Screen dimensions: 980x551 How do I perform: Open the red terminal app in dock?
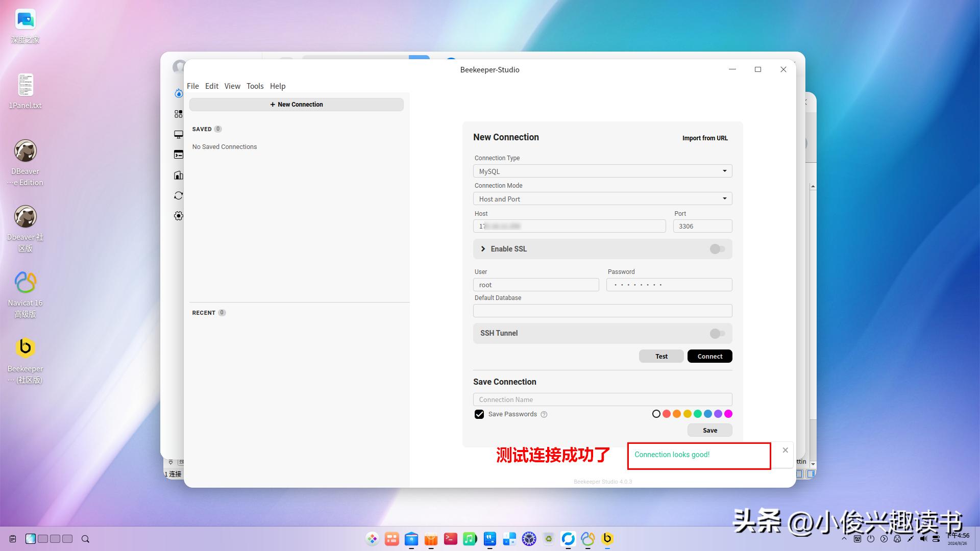pos(450,539)
